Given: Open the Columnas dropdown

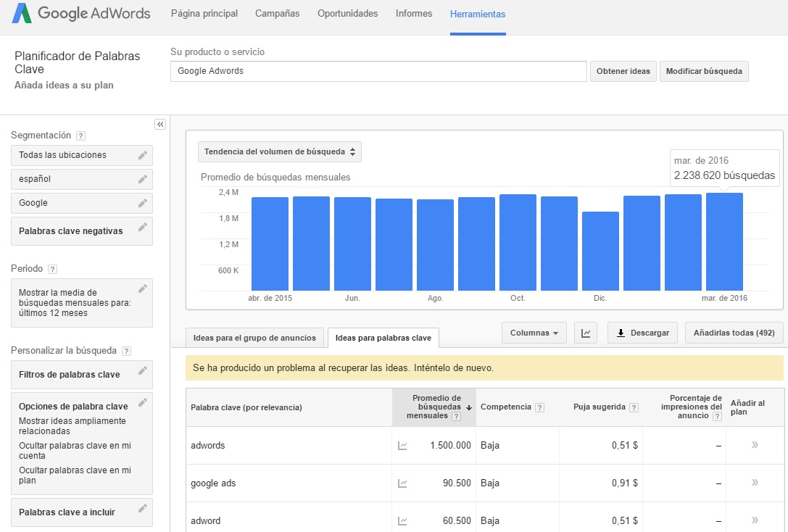Looking at the screenshot, I should [534, 333].
